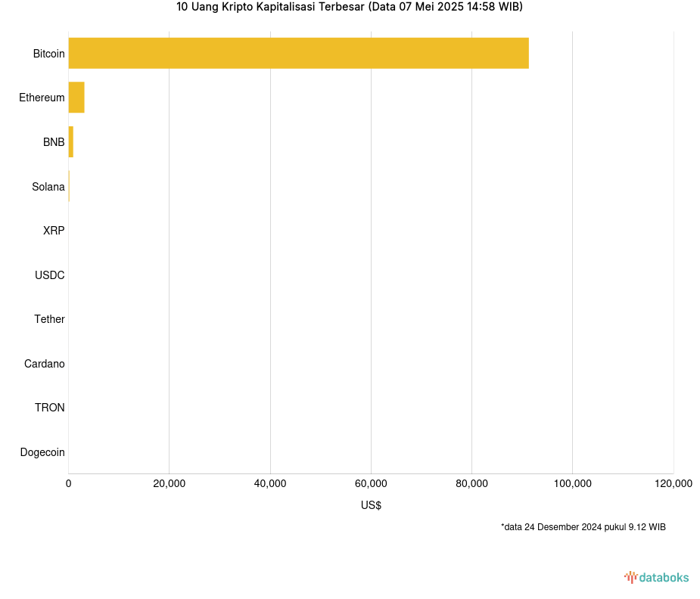
Task: Click the 60,000 axis tick label
Action: click(x=371, y=484)
